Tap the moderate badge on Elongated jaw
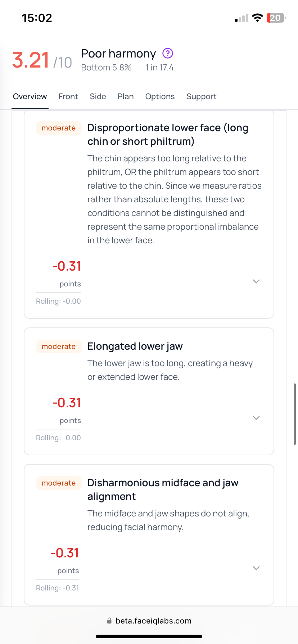 59,346
